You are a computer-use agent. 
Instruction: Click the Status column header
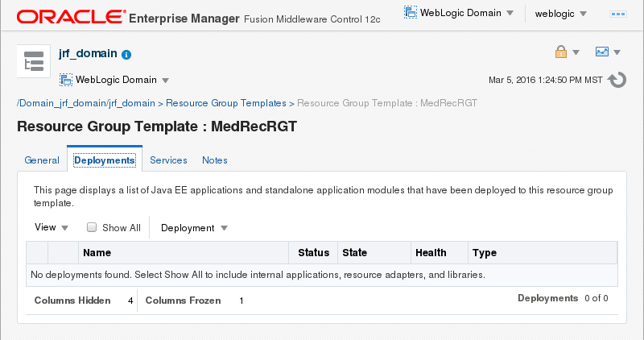tap(313, 253)
